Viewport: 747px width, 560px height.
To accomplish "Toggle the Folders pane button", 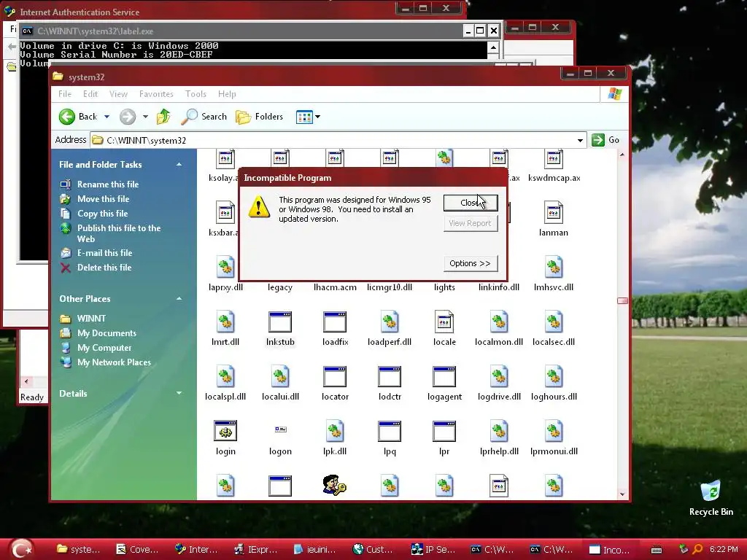I will (260, 117).
